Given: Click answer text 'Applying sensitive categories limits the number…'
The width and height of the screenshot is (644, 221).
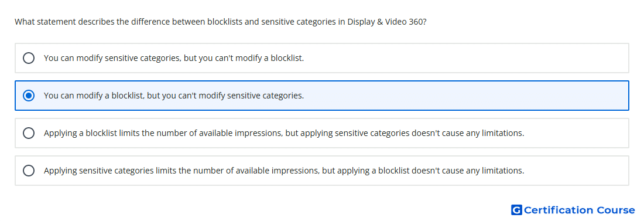Looking at the screenshot, I should click(284, 171).
